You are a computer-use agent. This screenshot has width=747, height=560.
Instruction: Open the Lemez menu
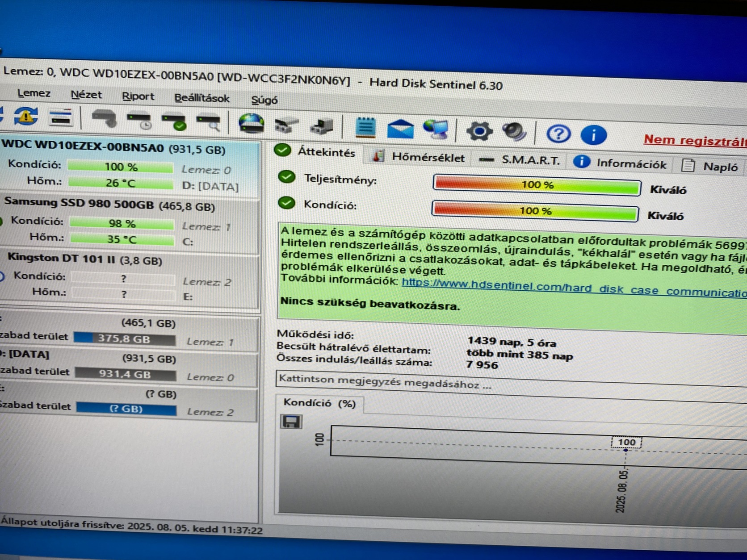point(34,93)
